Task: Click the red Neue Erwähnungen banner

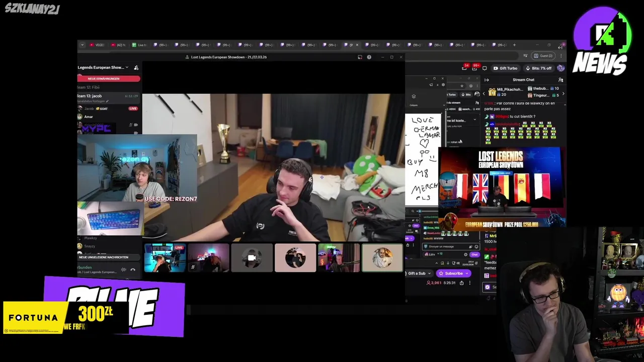Action: point(109,78)
